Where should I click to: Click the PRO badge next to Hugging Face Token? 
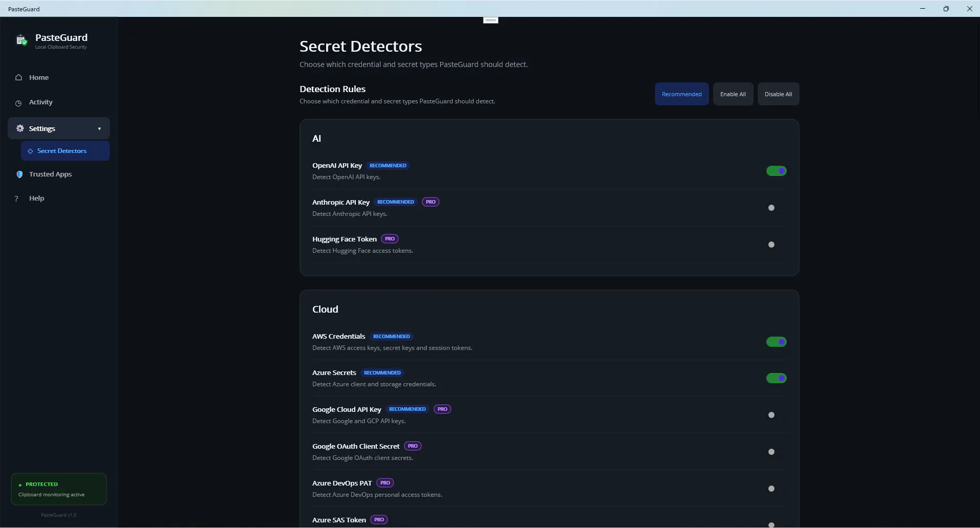point(390,239)
